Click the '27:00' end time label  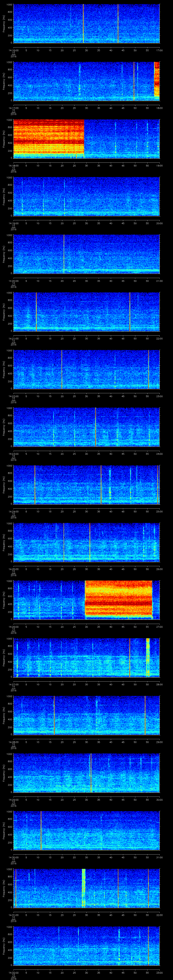[x=160, y=627]
